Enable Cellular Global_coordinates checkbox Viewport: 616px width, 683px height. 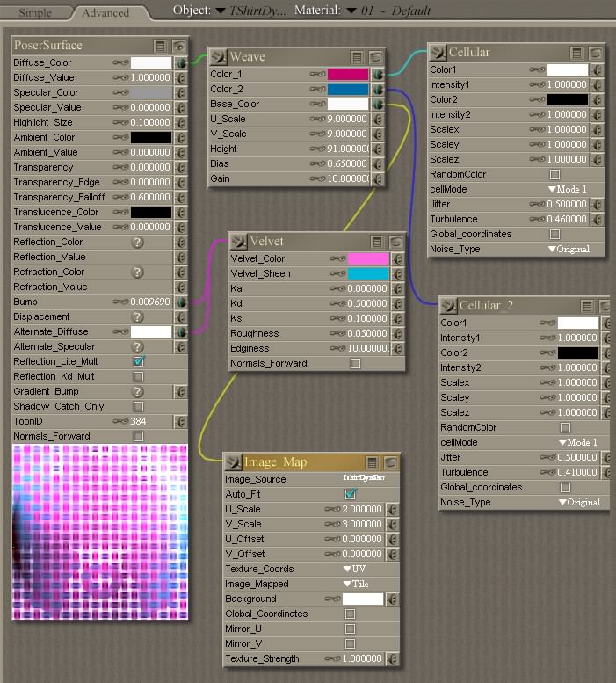554,235
